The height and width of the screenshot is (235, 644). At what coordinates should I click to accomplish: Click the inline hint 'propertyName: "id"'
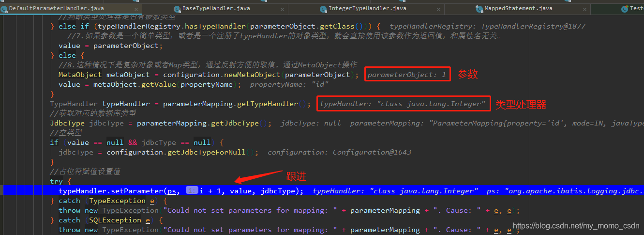click(x=289, y=84)
